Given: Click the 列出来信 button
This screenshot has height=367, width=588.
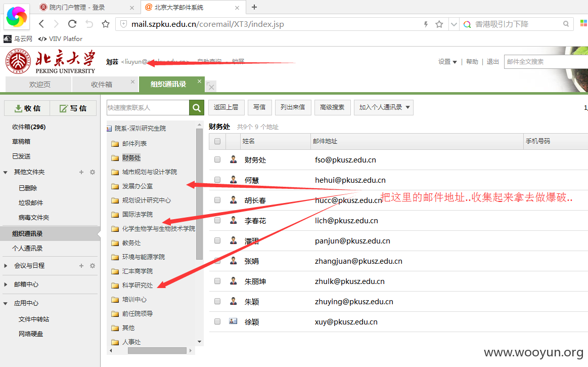Looking at the screenshot, I should pyautogui.click(x=293, y=107).
